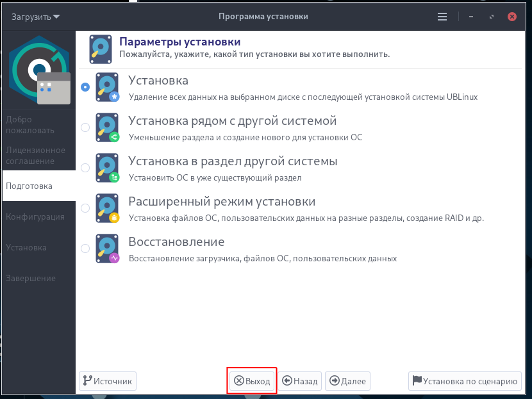Exit the installer with Выход

coord(252,381)
